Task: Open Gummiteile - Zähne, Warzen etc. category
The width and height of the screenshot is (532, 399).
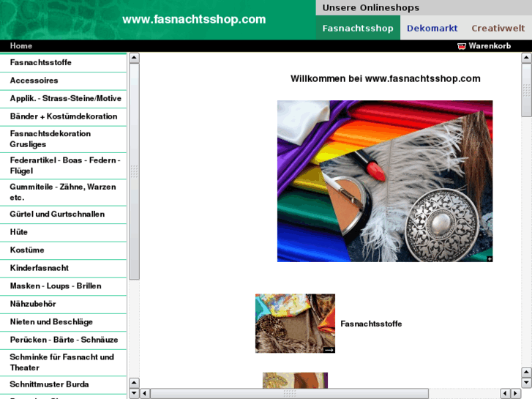Action: pos(63,192)
